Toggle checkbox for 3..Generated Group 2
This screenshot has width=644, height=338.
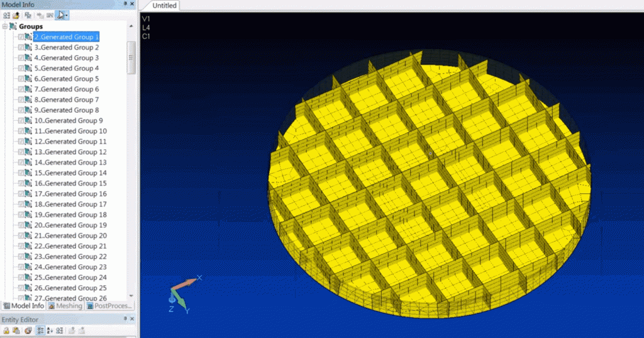click(21, 47)
